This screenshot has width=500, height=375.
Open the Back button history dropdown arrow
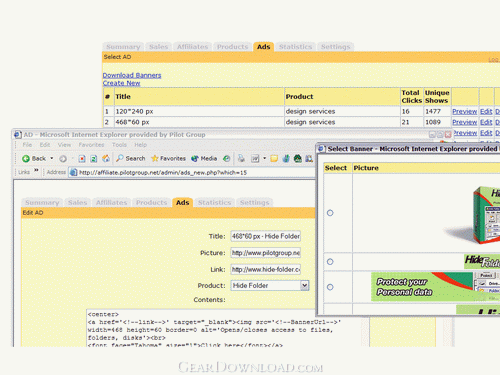click(x=52, y=158)
